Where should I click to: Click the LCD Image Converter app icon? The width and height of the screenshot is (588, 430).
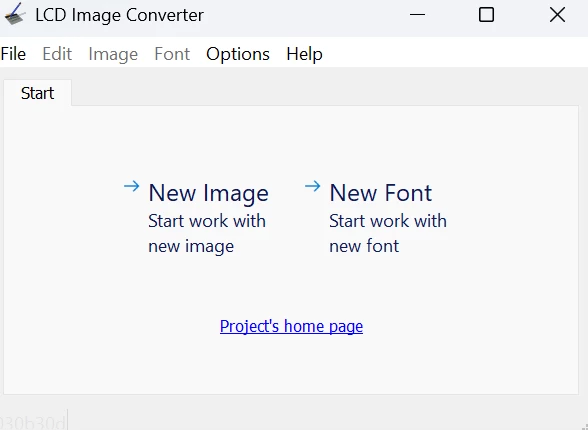[15, 14]
